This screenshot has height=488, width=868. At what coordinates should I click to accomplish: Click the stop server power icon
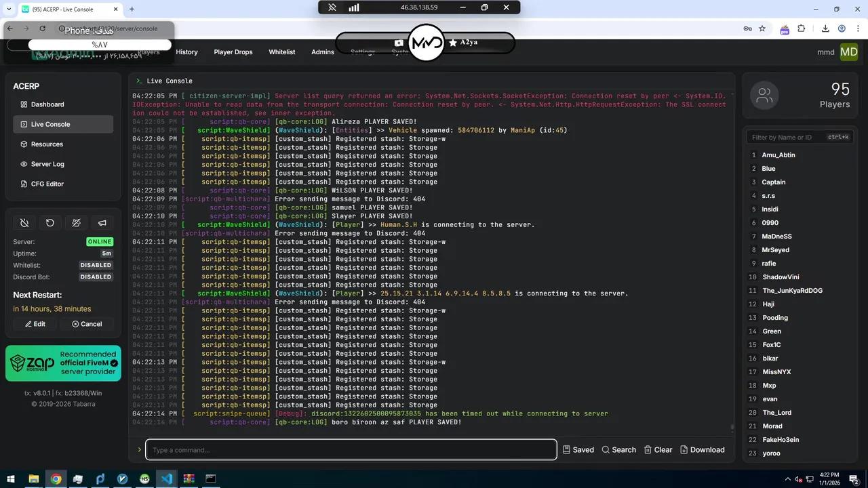click(x=24, y=223)
